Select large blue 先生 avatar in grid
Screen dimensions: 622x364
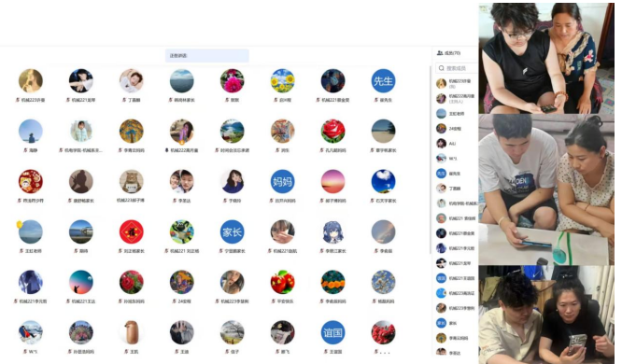tap(383, 81)
